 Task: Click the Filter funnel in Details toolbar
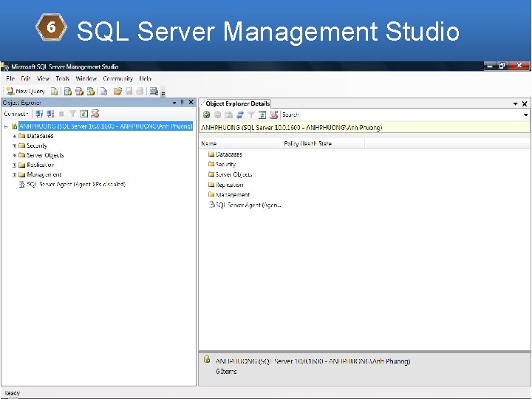250,115
